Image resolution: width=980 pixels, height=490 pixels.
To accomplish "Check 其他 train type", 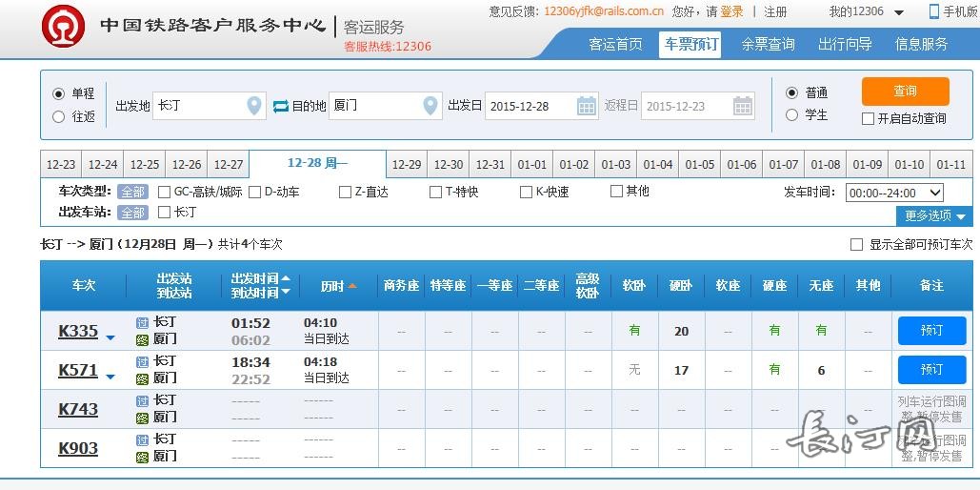I will 616,191.
